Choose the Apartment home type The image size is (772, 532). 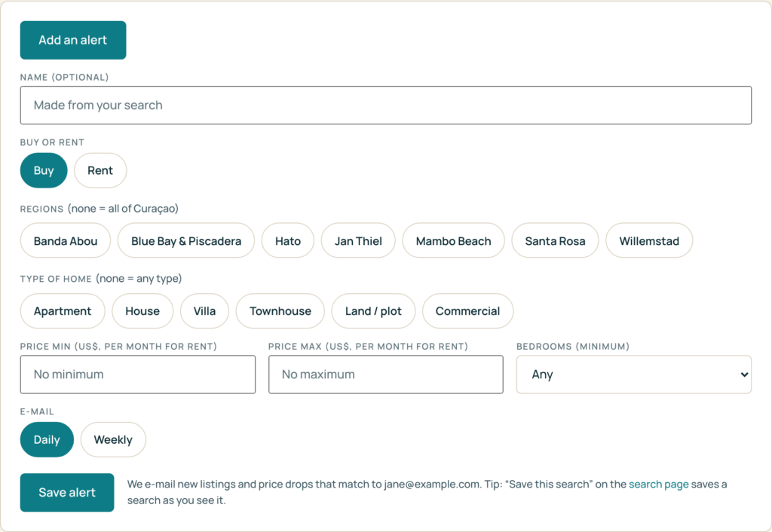(x=63, y=311)
